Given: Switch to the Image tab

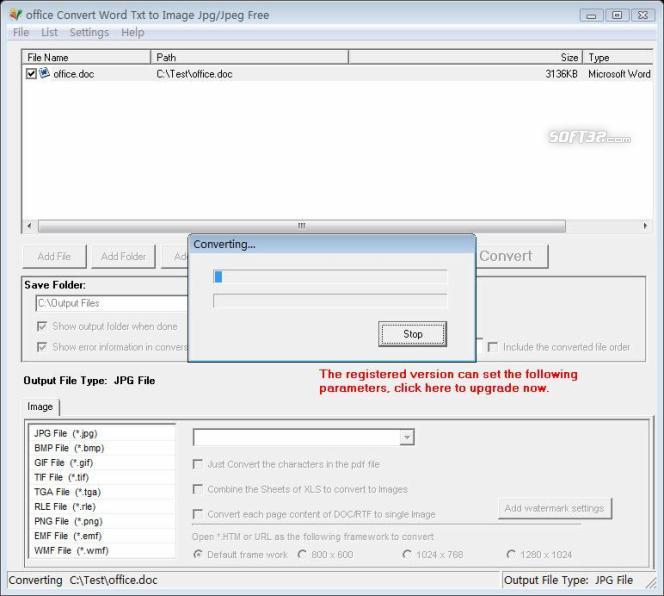Looking at the screenshot, I should tap(40, 407).
